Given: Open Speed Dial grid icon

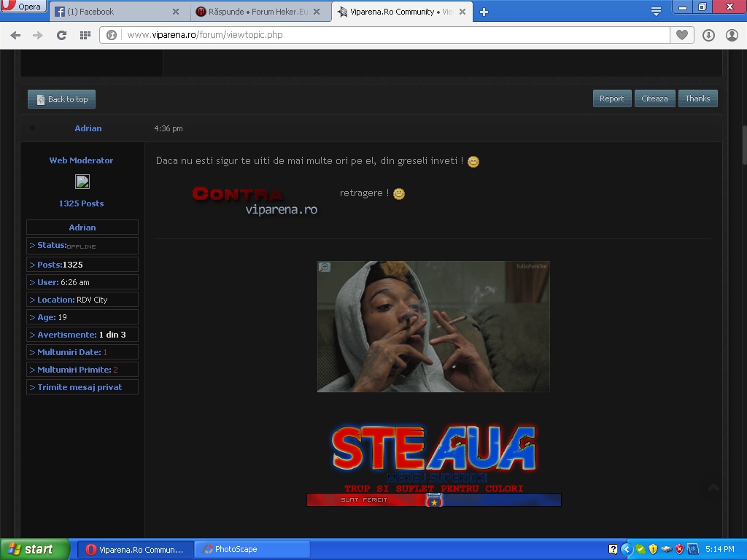Looking at the screenshot, I should coord(85,35).
